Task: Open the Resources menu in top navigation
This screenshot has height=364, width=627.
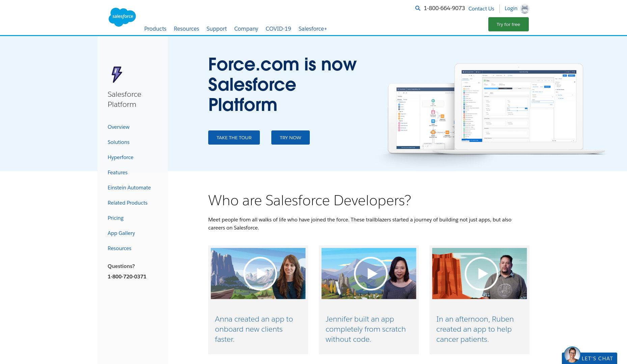Action: click(186, 29)
